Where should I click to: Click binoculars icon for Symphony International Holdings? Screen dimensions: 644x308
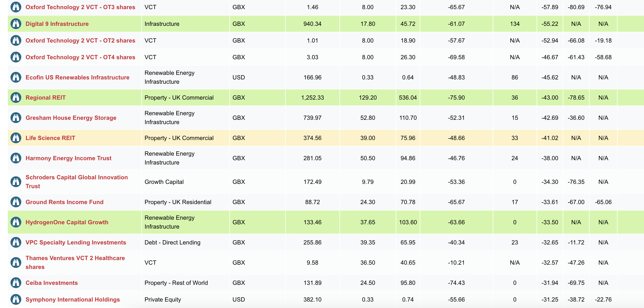tap(16, 299)
